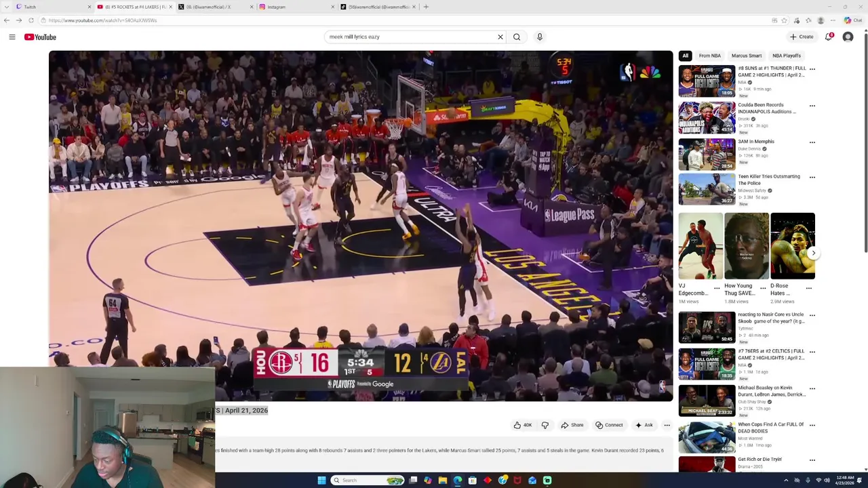Screen dimensions: 868x488
Task: Dislike the video with thumbs down
Action: [x=545, y=425]
